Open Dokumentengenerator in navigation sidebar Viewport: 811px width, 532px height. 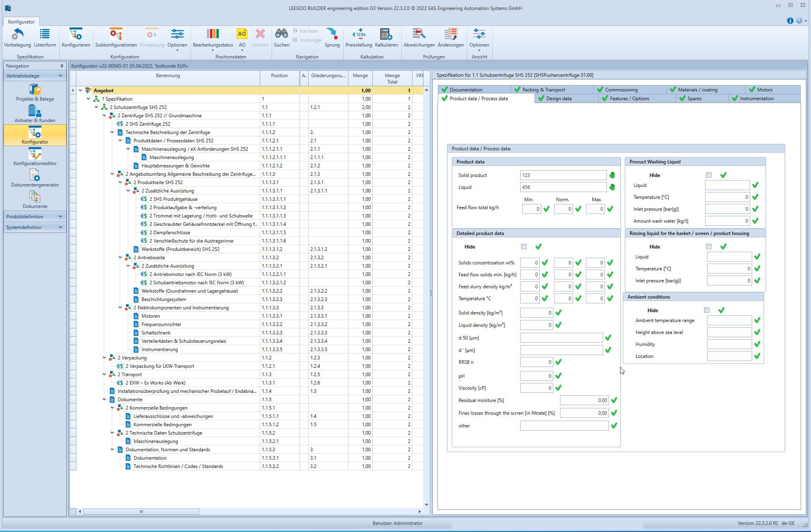click(x=35, y=178)
